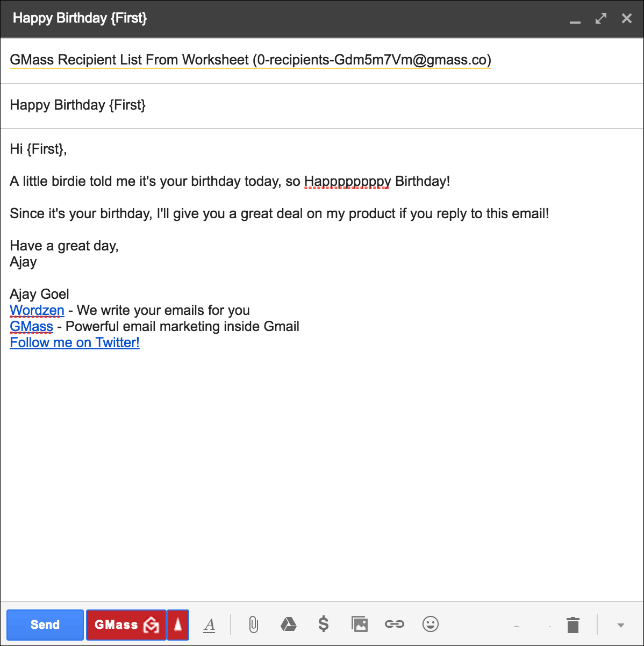Select the GMass recipient list address
This screenshot has width=644, height=646.
pyautogui.click(x=250, y=60)
